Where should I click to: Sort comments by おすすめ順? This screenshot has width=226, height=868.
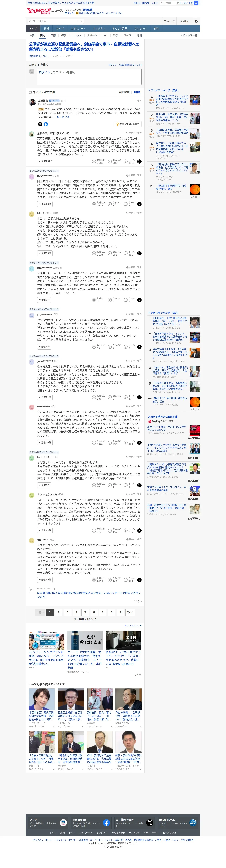click(x=124, y=92)
